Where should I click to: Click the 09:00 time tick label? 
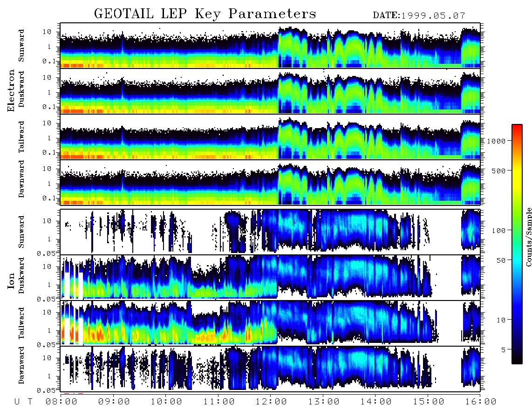(x=114, y=402)
